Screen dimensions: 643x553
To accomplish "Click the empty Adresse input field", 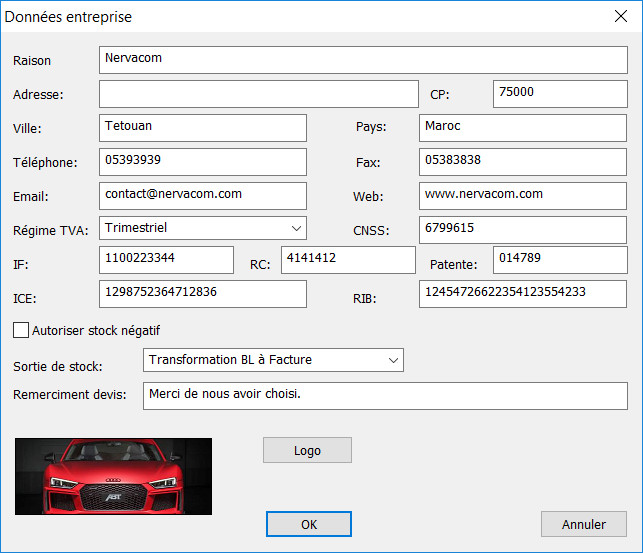I will pyautogui.click(x=258, y=94).
